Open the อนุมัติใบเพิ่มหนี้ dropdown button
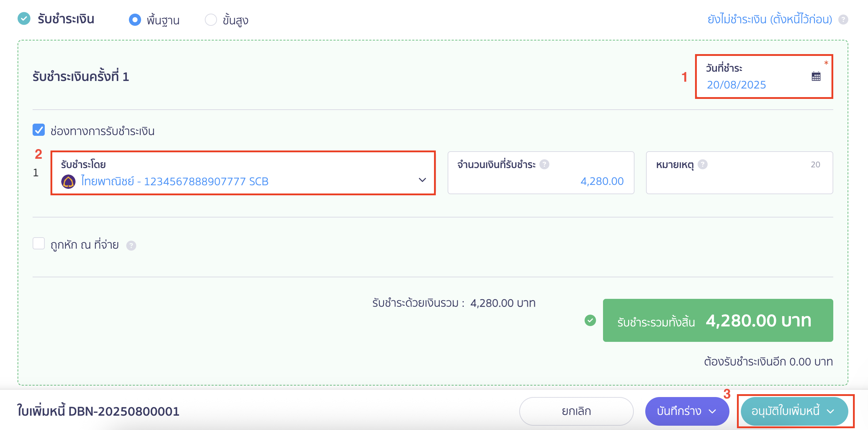868x430 pixels. coord(794,411)
